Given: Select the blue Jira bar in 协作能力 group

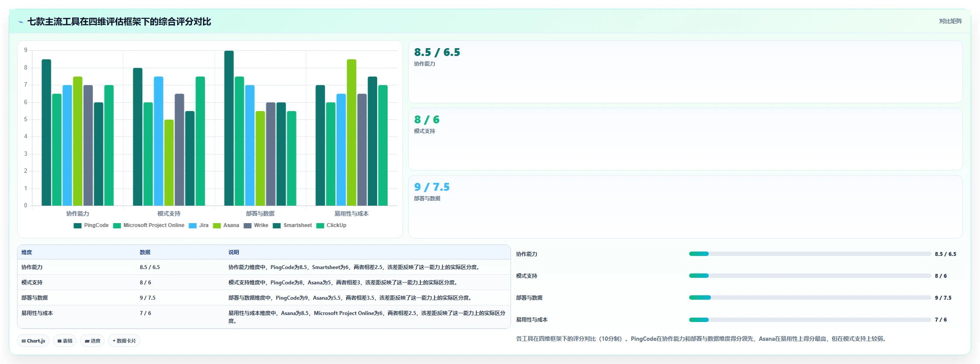Looking at the screenshot, I should [67, 145].
